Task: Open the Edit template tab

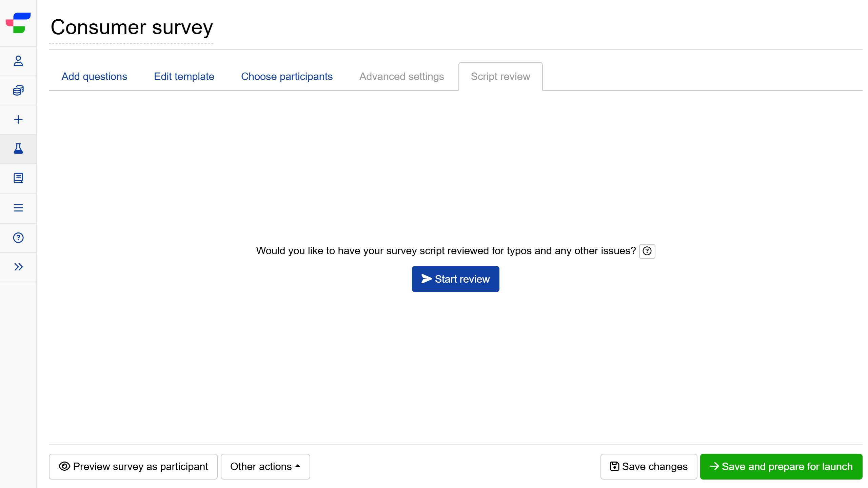Action: (x=184, y=77)
